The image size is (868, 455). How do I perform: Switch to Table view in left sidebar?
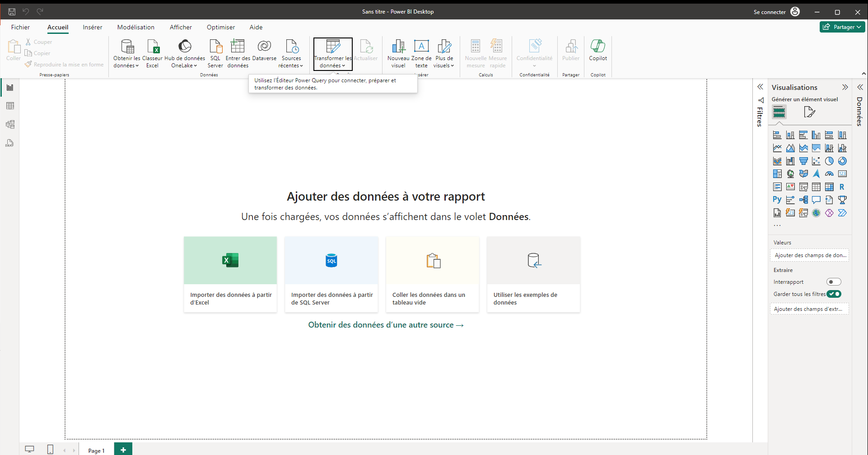[10, 106]
